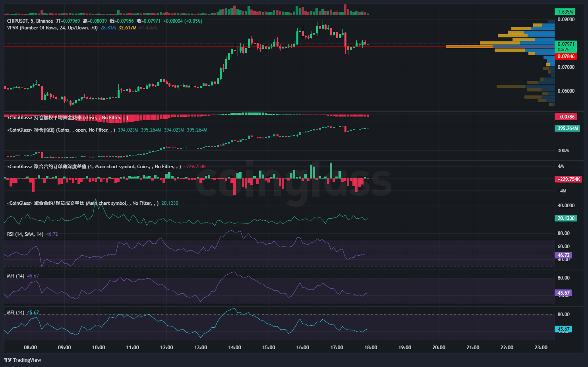Screen dimensions: 588x367
Task: Click the open price value 0.07969
Action: click(x=71, y=21)
